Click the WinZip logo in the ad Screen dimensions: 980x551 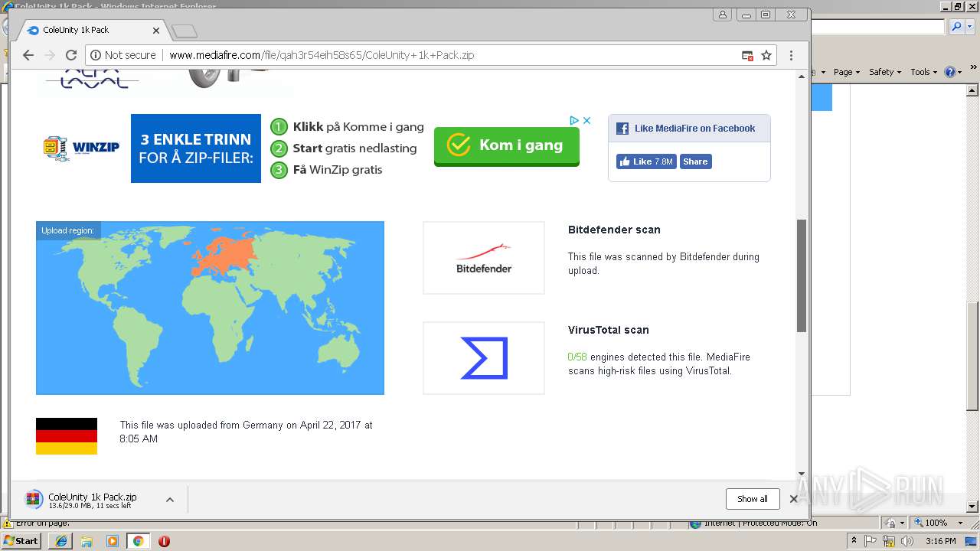click(82, 148)
